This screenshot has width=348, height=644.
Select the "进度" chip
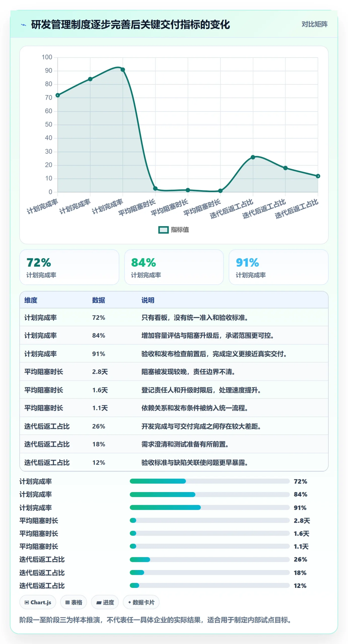point(105,602)
